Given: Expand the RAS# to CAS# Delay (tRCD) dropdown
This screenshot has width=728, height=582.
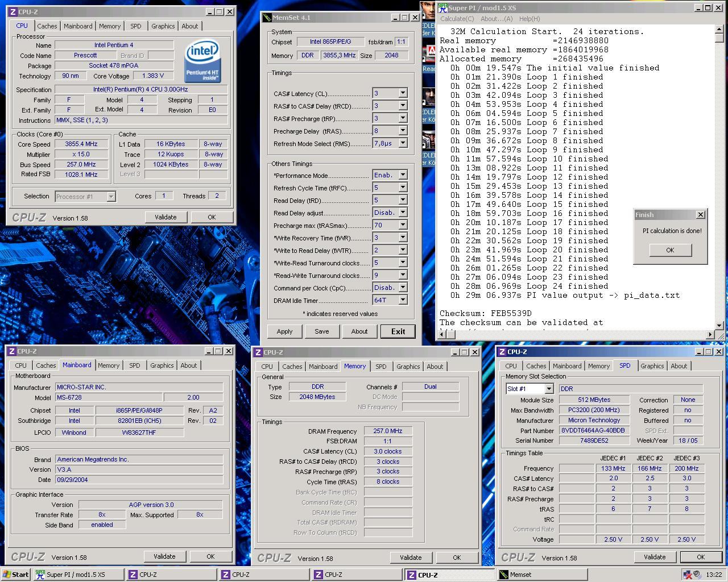Looking at the screenshot, I should [403, 106].
